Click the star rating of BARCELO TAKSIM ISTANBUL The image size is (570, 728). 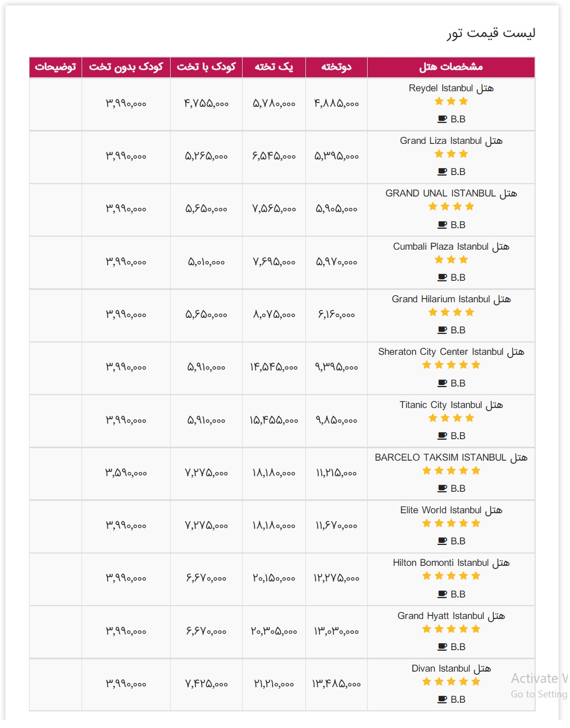(x=451, y=471)
